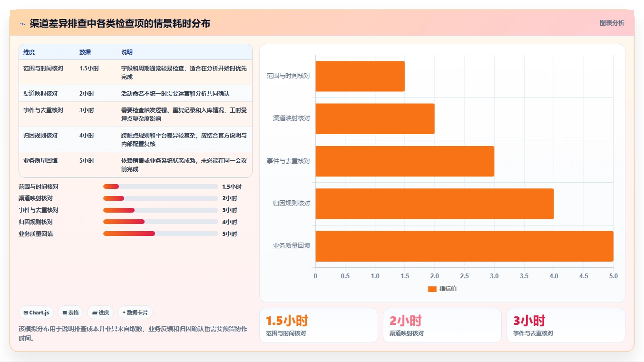Click the 5.0 x-axis tick label
This screenshot has height=362, width=644.
tap(614, 276)
